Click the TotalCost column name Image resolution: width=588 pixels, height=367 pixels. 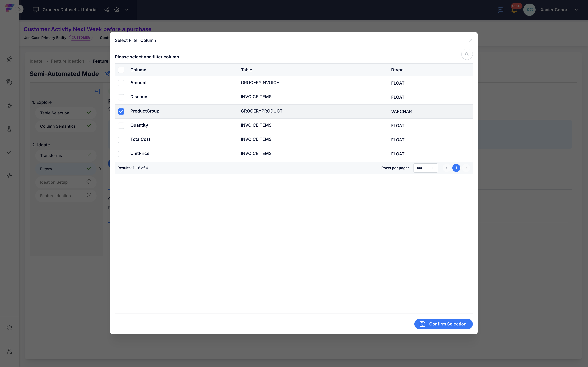click(140, 139)
